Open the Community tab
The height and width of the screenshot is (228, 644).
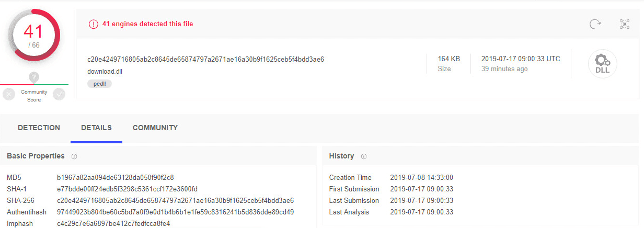coord(155,128)
